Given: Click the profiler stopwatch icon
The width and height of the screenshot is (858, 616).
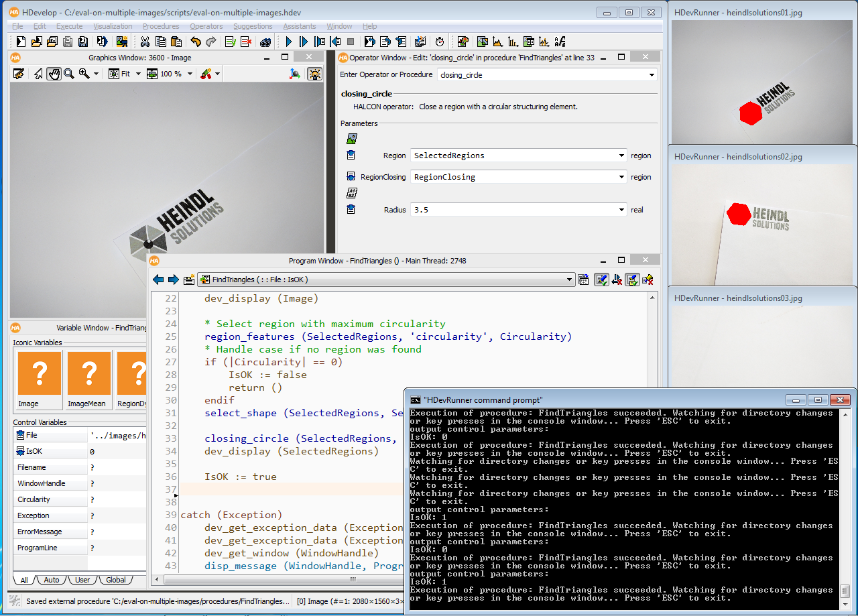Looking at the screenshot, I should (439, 42).
